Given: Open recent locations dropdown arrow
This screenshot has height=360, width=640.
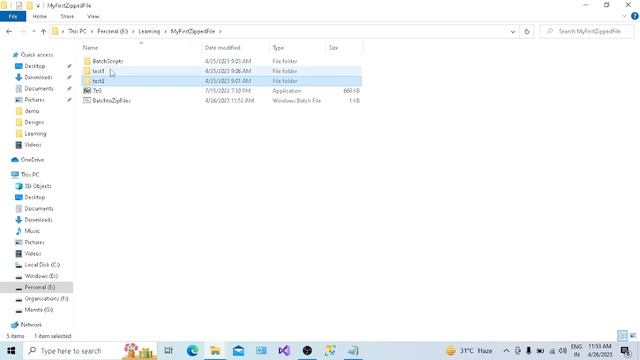Looking at the screenshot, I should coord(33,31).
